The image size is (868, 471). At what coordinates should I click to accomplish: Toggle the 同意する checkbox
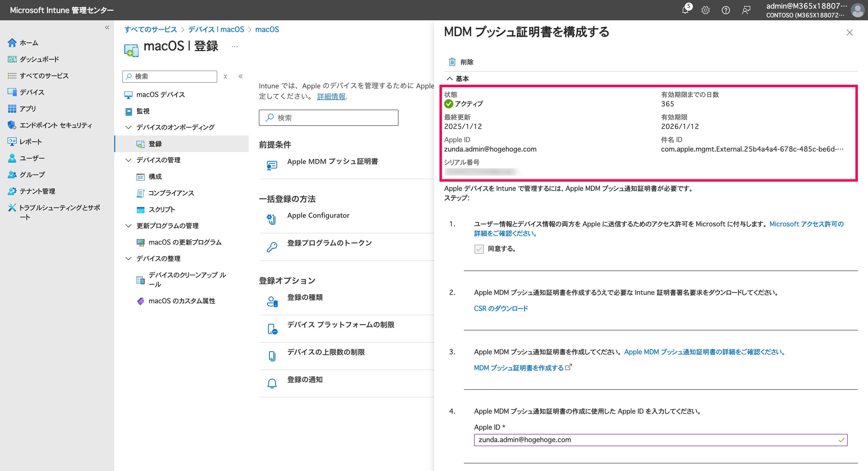(479, 249)
